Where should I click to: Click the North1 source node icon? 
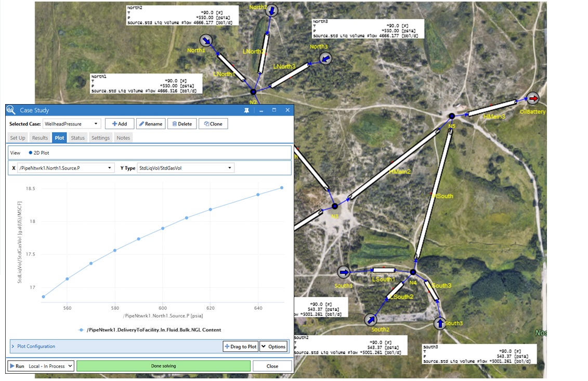(x=207, y=41)
